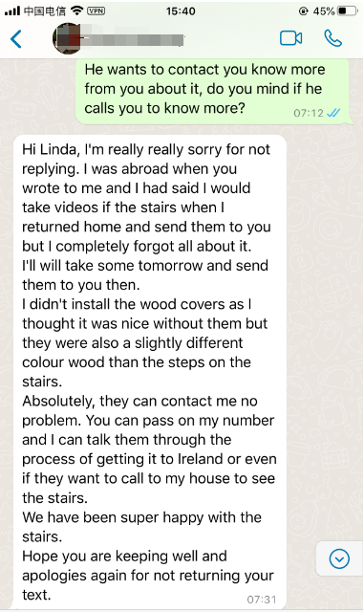Tap the Wi-Fi icon in status bar
The image size is (364, 612).
coord(77,11)
